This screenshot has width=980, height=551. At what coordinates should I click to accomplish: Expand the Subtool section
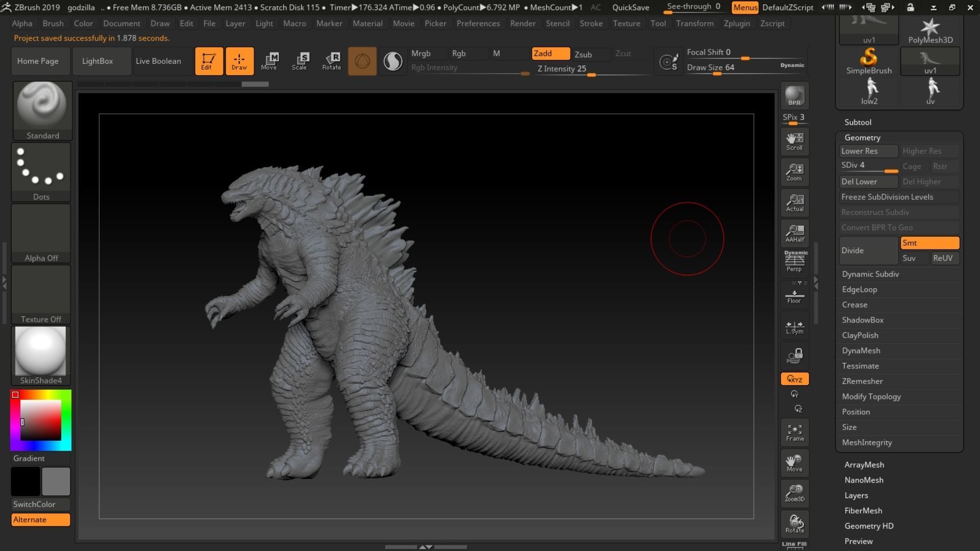857,122
